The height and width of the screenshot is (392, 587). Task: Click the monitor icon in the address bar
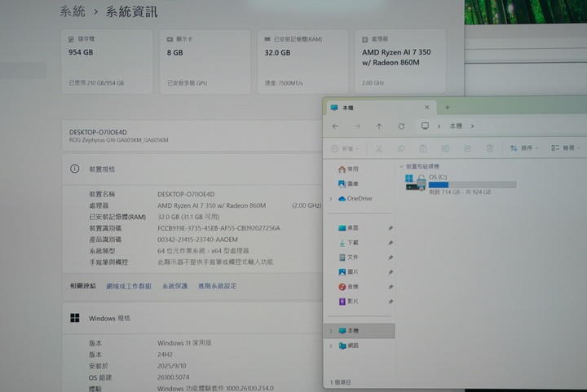425,126
